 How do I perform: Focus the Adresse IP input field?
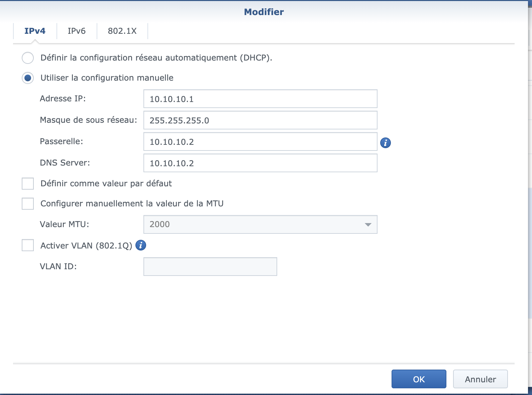(x=260, y=99)
